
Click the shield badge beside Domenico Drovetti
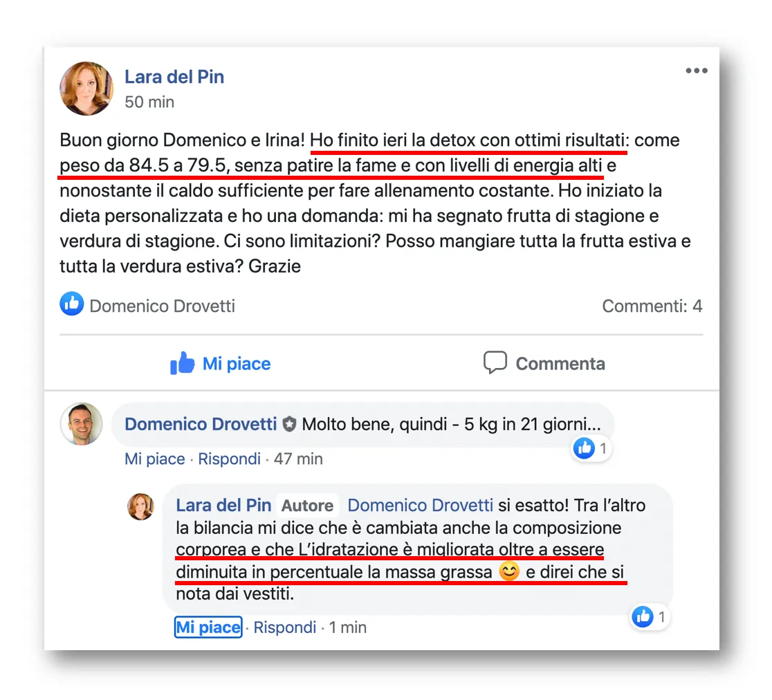coord(289,424)
